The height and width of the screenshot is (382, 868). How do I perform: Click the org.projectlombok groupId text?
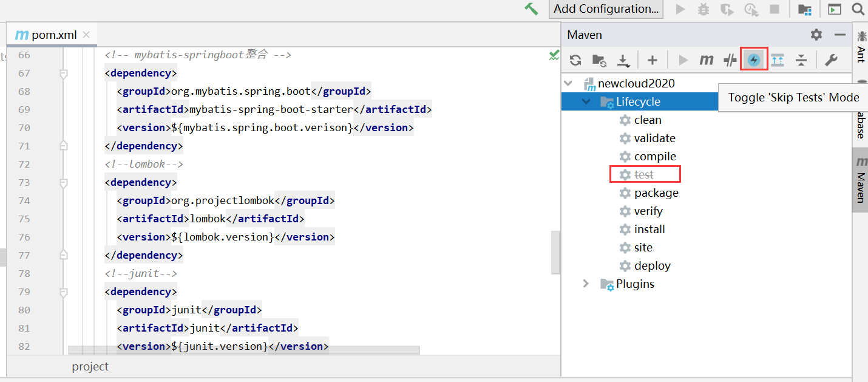223,200
